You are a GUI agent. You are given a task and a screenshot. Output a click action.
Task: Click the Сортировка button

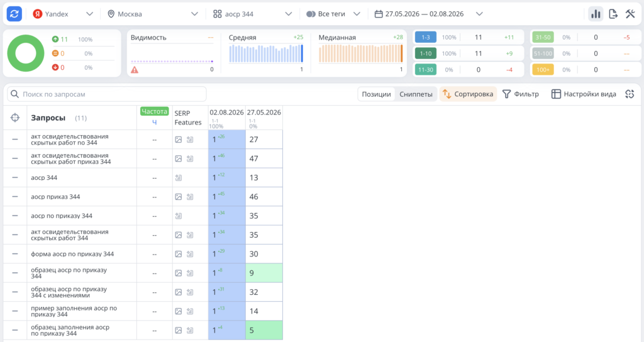(468, 94)
